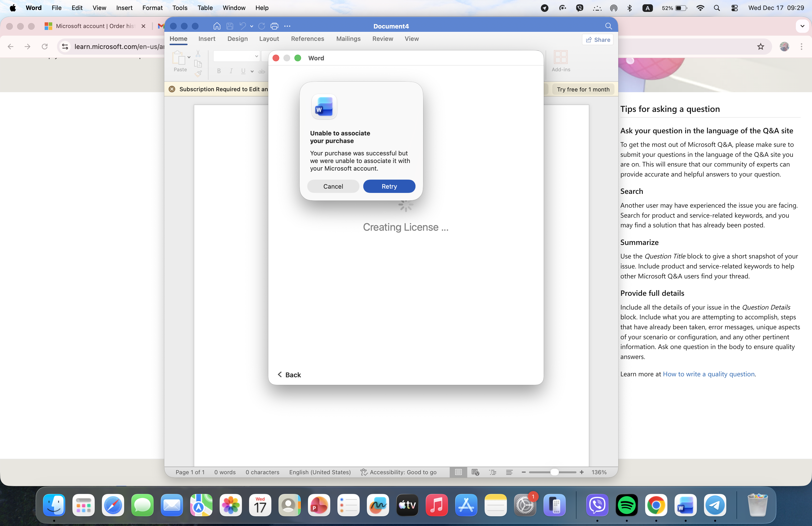The image size is (812, 526).
Task: Open the Tools menu in menu bar
Action: click(180, 8)
